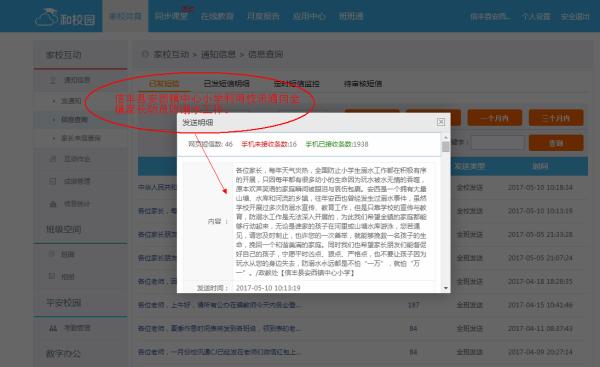Click 安全退出 to log out
Viewport: 600px width, 367px height.
(x=575, y=16)
